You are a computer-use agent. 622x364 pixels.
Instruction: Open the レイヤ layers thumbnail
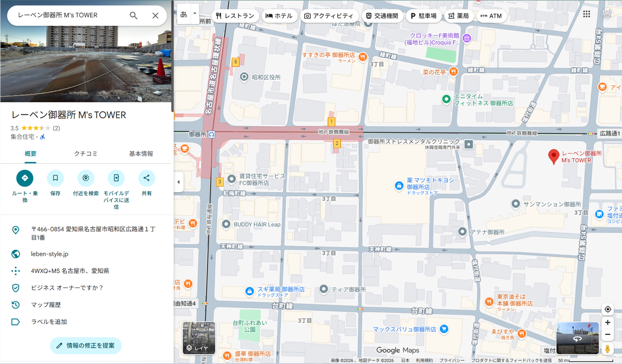pos(199,338)
